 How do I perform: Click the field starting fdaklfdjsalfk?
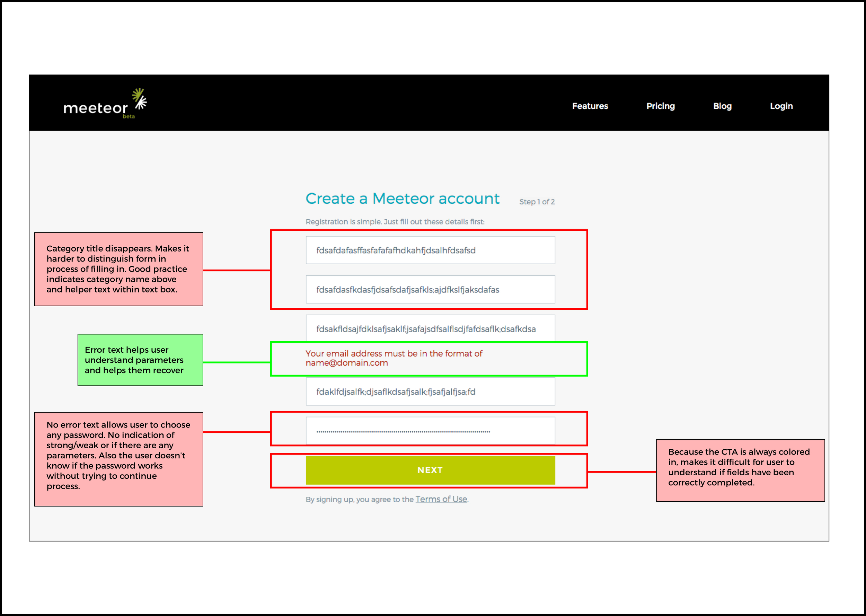[x=430, y=391]
